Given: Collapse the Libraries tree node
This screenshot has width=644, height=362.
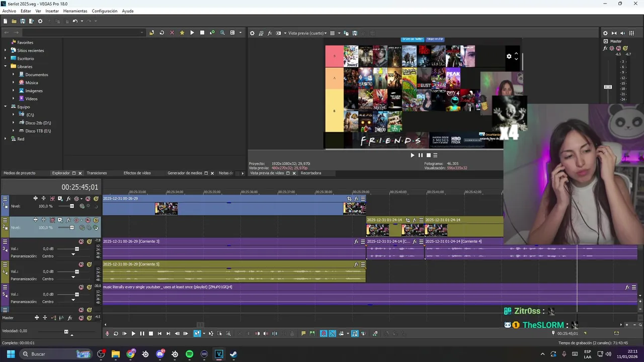Looking at the screenshot, I should coord(6,66).
